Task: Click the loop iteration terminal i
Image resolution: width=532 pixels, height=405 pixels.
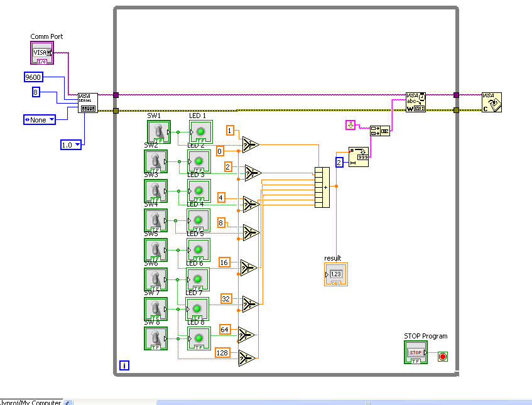Action: 124,365
